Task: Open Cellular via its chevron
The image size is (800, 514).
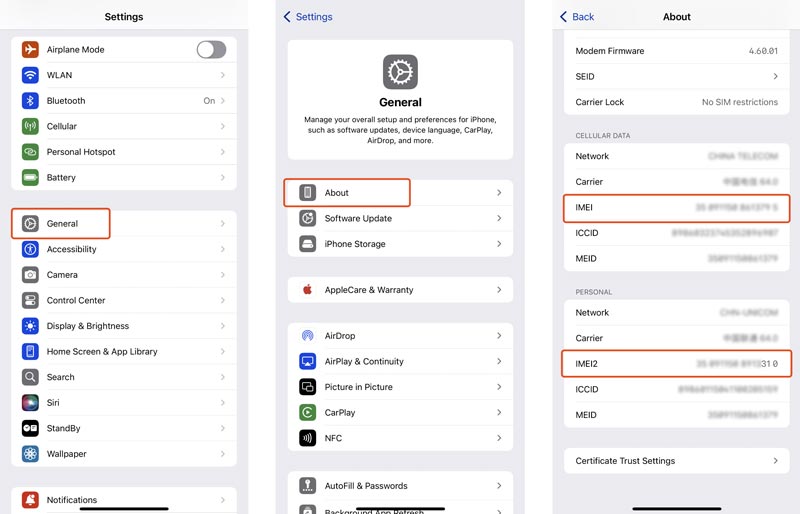Action: (x=223, y=126)
